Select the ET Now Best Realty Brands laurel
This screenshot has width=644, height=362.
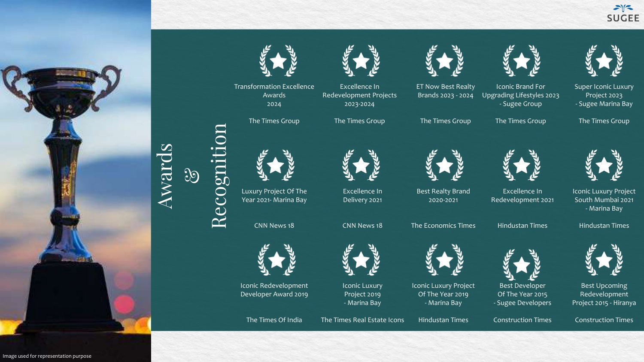coord(444,61)
